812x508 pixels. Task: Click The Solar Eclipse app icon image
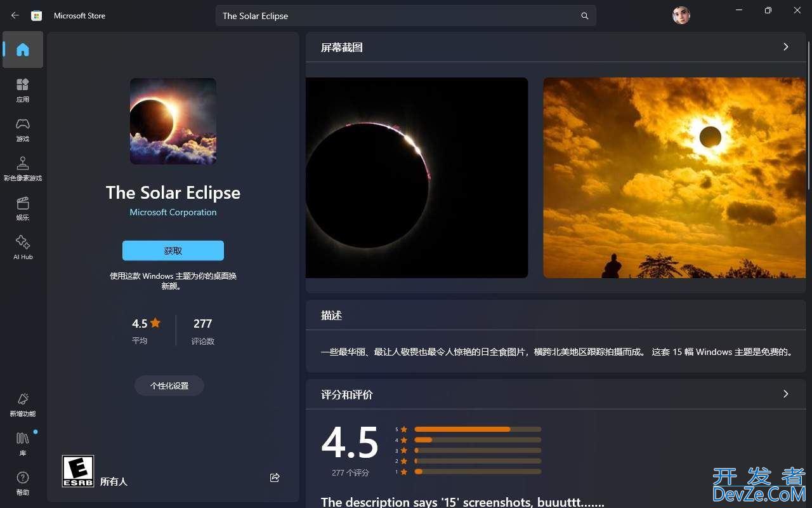click(x=173, y=121)
